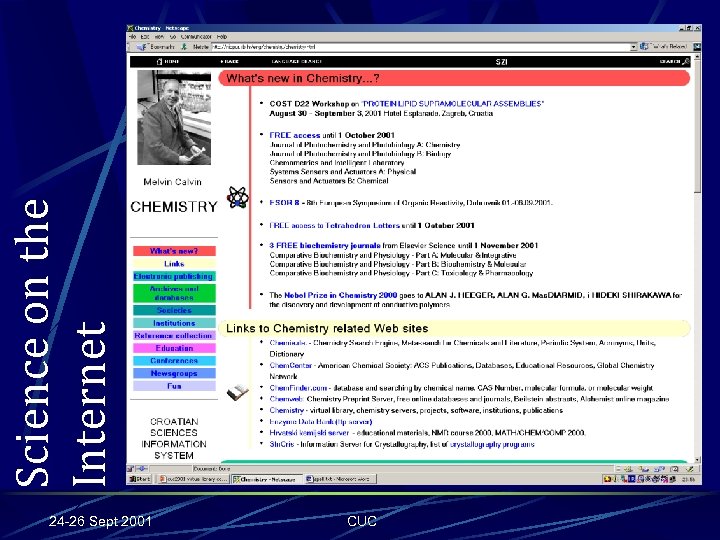The image size is (720, 540).
Task: Click the Navigator icon in component bar
Action: [629, 469]
